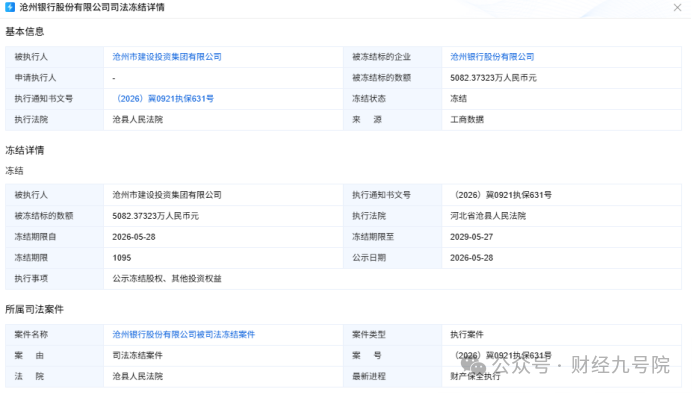This screenshot has height=393, width=692.
Task: Close the 司法冻结详情 dialog with the X
Action: click(x=677, y=8)
